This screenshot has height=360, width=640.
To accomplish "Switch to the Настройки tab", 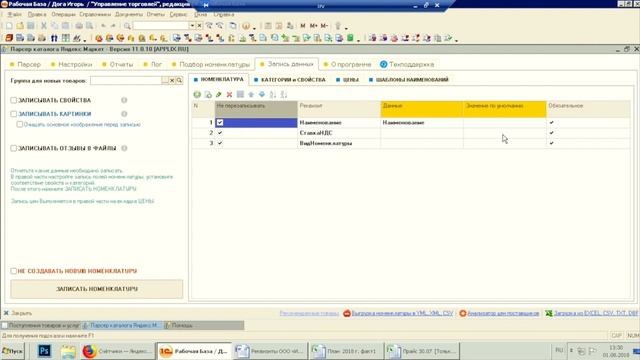I will (71, 64).
